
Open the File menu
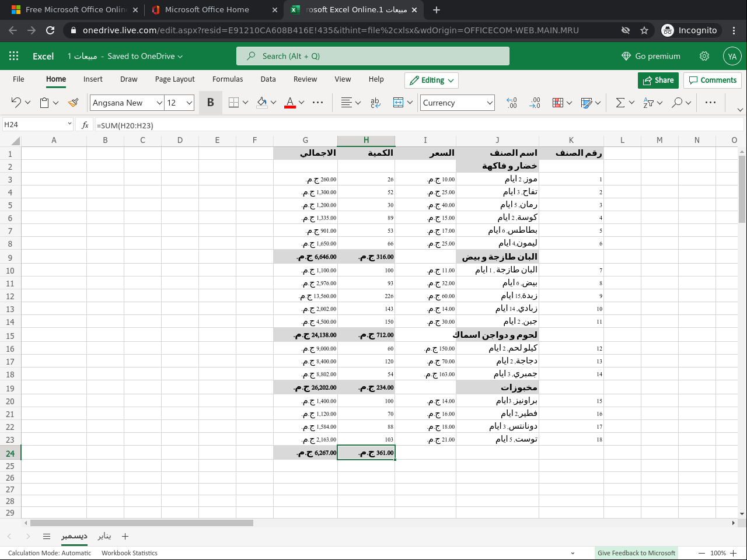[x=19, y=79]
